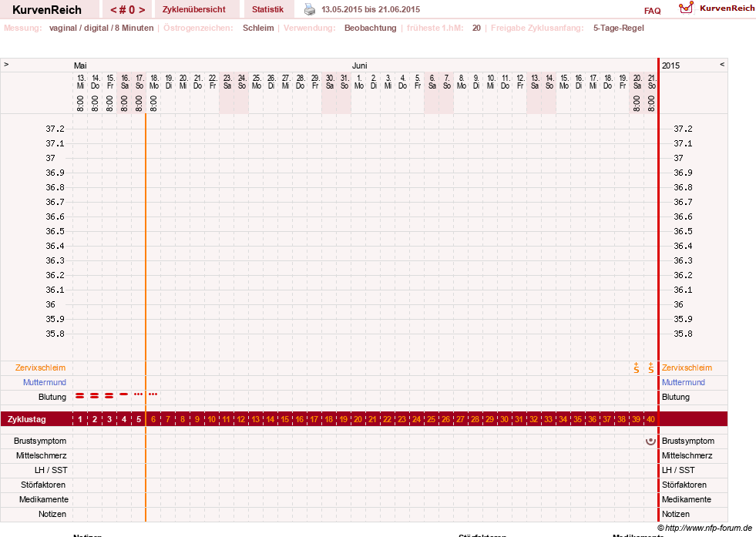Click the früheste 1.hM value 20
This screenshot has width=756, height=537.
476,28
